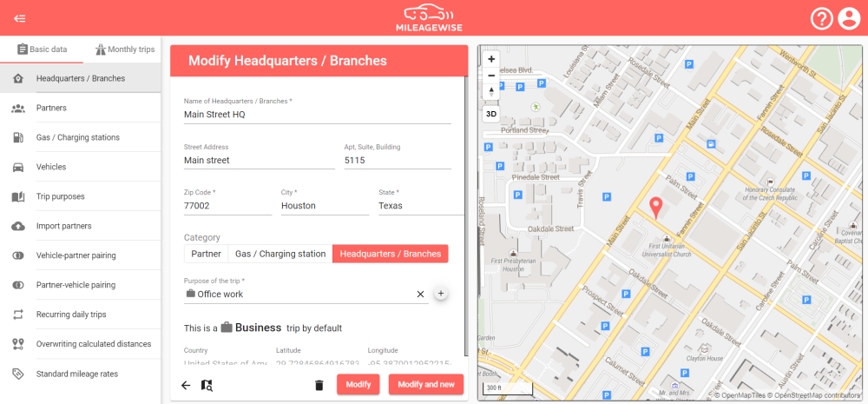Open Recurring daily trips menu item
The height and width of the screenshot is (404, 868).
coord(80,315)
